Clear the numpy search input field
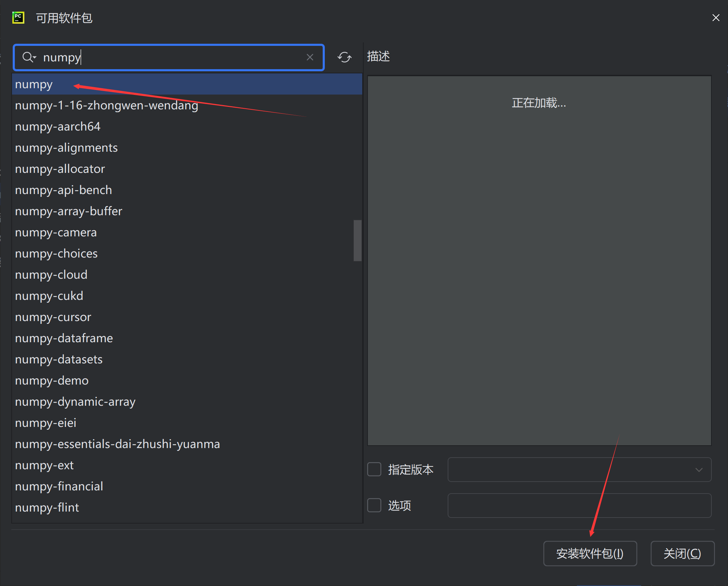This screenshot has height=586, width=728. 310,58
